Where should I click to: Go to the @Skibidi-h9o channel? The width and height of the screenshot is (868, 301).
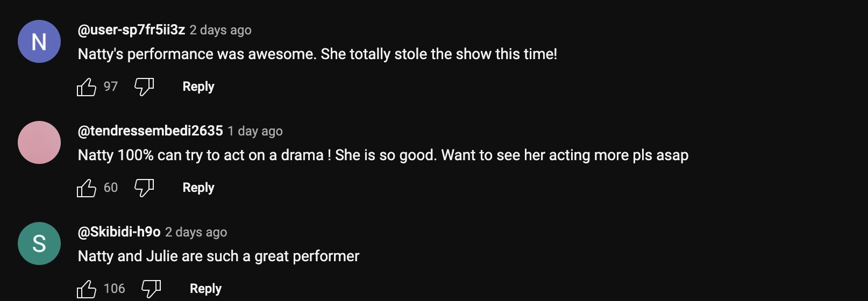[119, 232]
